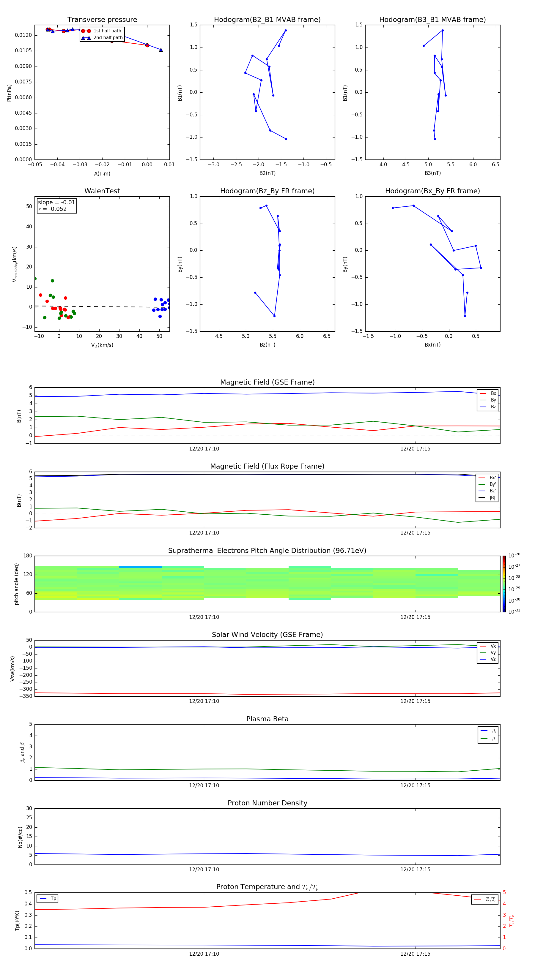This screenshot has width=535, height=980.
Task: Click the "Plasma Beta" plot title
Action: coord(267,719)
